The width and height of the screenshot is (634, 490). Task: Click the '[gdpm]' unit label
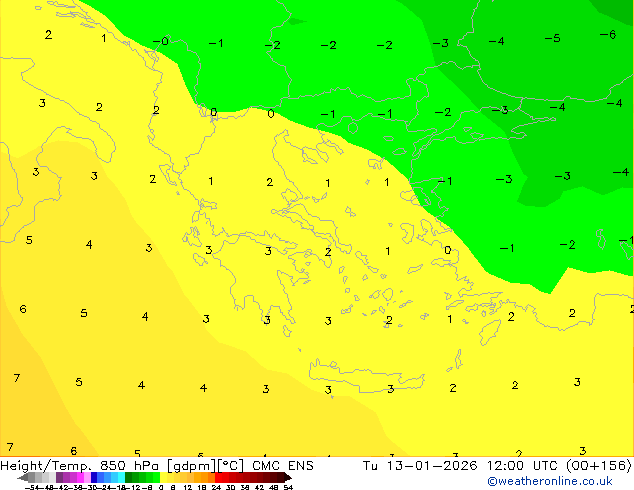point(192,466)
